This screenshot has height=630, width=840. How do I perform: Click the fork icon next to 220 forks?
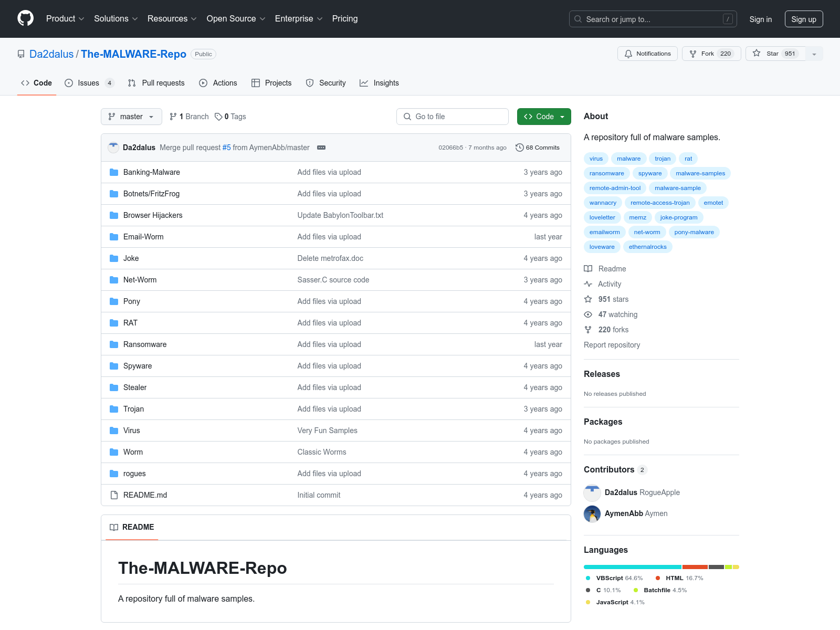[x=588, y=330]
